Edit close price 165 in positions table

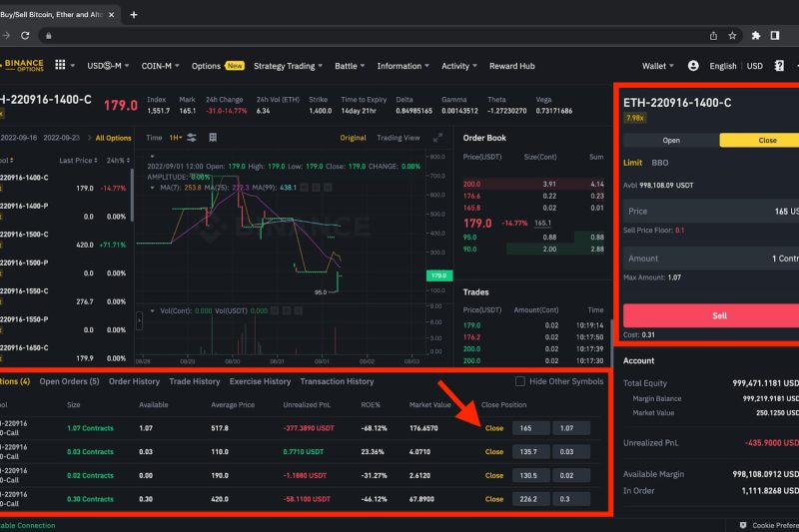point(531,428)
